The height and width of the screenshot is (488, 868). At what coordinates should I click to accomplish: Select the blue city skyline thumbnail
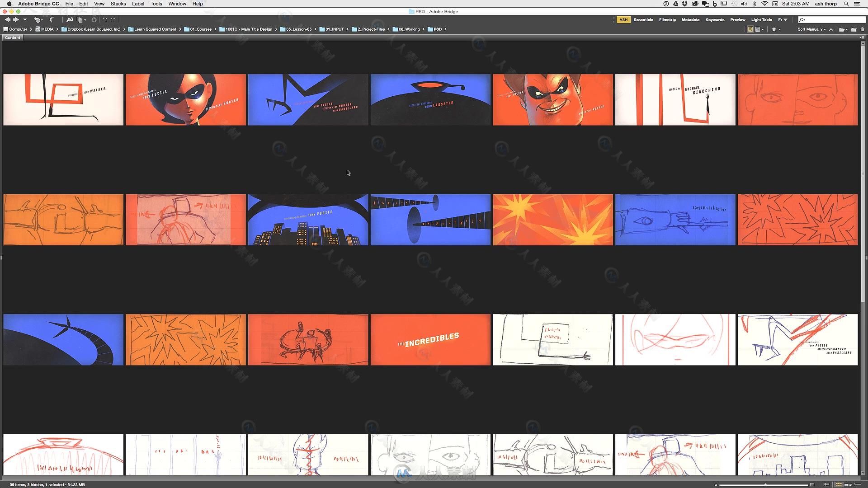click(x=308, y=220)
